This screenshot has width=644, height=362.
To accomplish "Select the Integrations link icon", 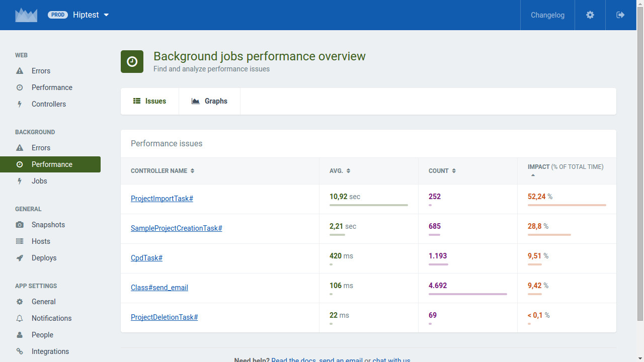I will tap(20, 351).
